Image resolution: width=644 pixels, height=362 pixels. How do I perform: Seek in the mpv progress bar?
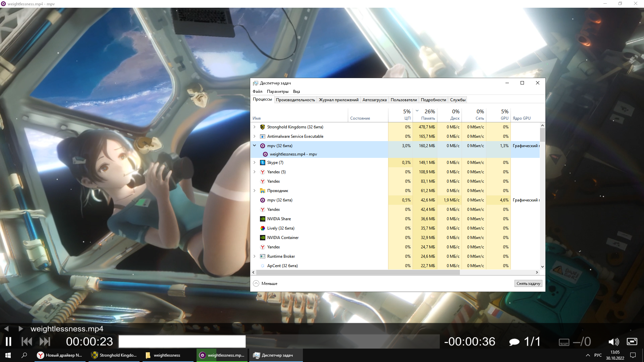(x=278, y=342)
